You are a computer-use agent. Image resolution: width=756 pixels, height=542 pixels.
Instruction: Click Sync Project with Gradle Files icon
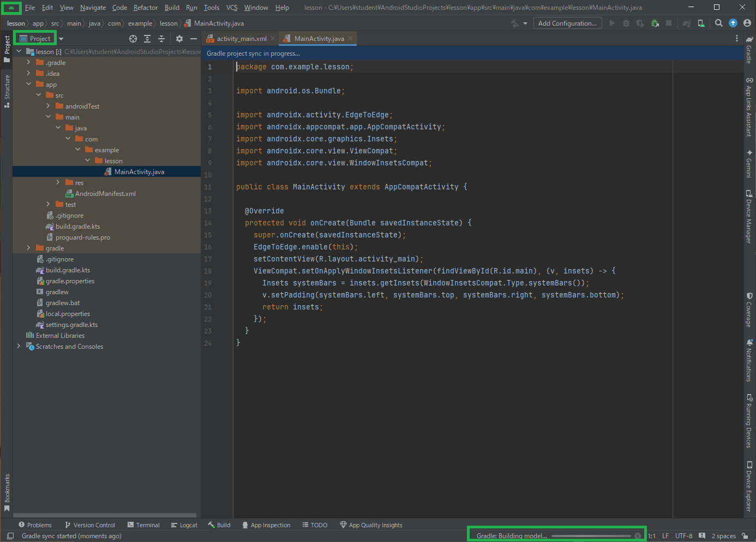click(x=687, y=23)
